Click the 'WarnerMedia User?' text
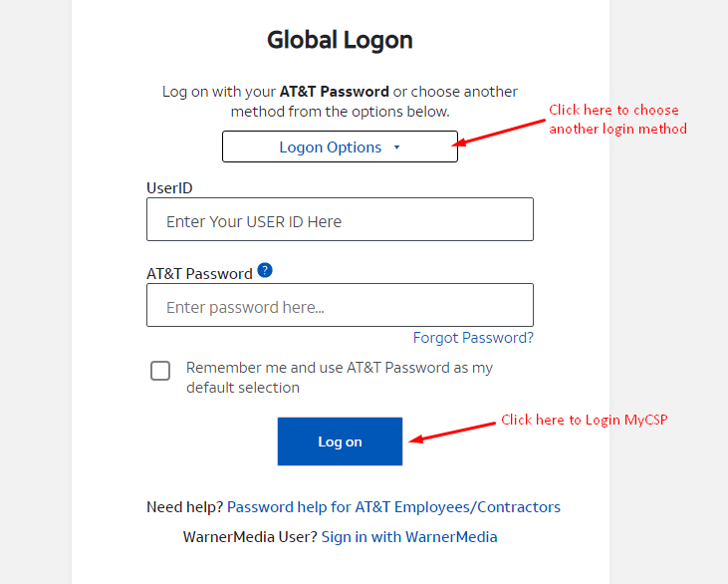This screenshot has height=584, width=728. tap(250, 537)
